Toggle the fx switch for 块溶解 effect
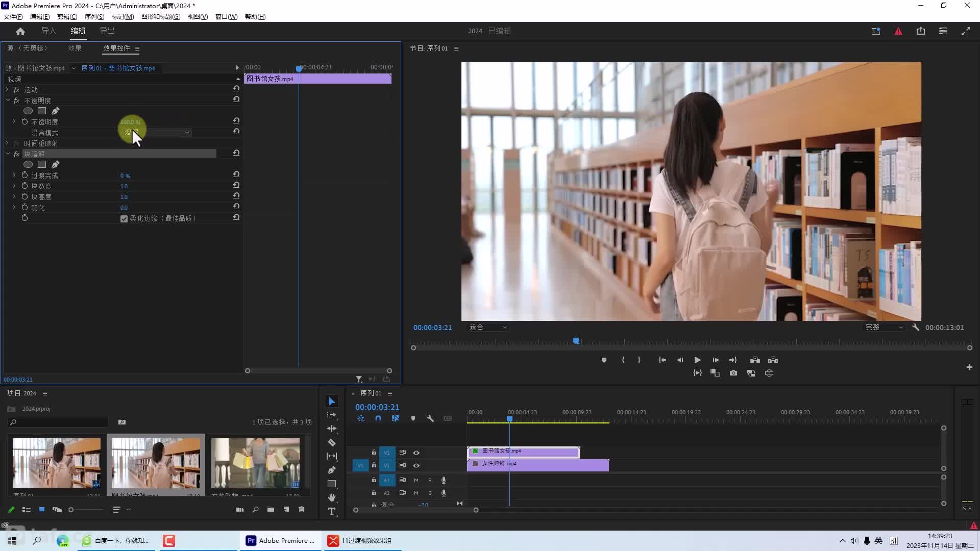Viewport: 980px width, 551px height. click(x=16, y=154)
